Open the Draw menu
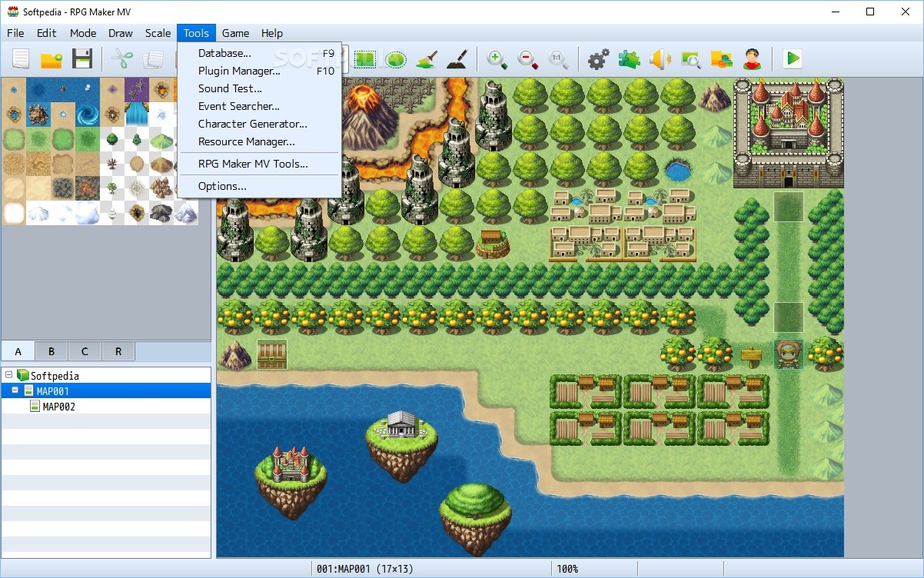Screen dimensions: 924x578 pyautogui.click(x=121, y=33)
